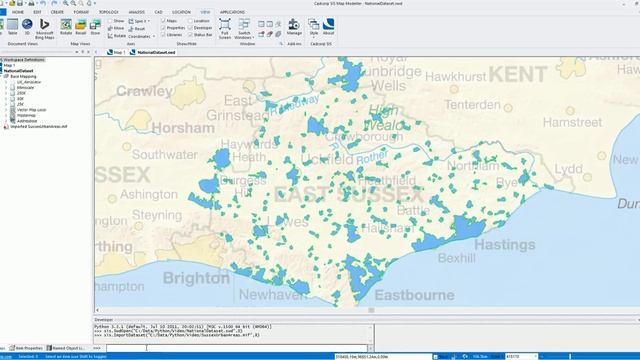Click the Redo arrow in quick access toolbar
Viewport: 640px width, 360px height.
(54, 3)
